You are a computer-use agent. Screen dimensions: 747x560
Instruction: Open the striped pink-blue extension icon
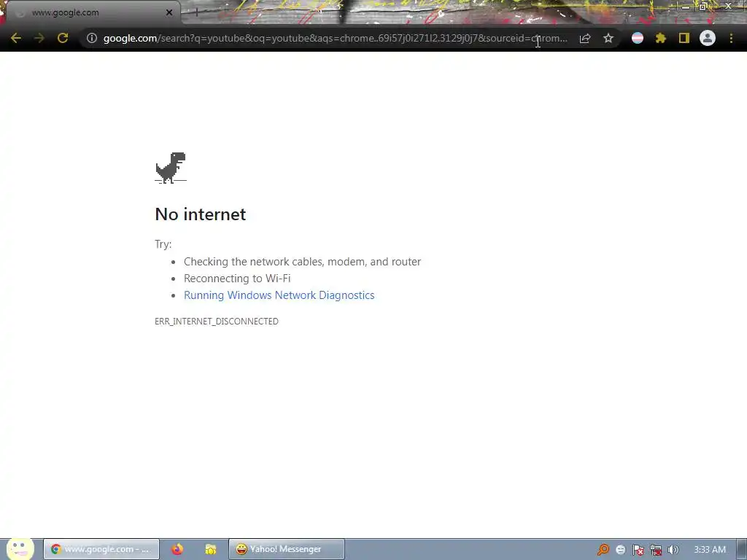(x=638, y=38)
